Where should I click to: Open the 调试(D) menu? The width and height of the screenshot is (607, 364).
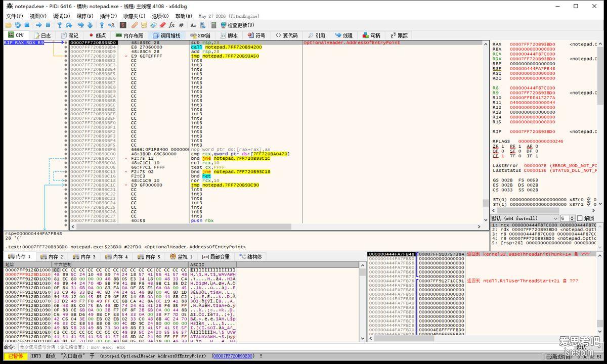click(x=62, y=16)
